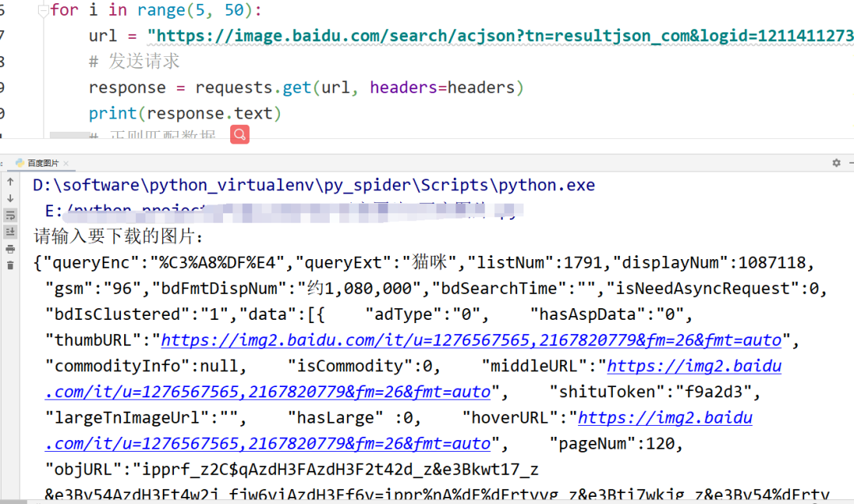Click the prompt text 请输入要下载的图片

click(x=118, y=236)
